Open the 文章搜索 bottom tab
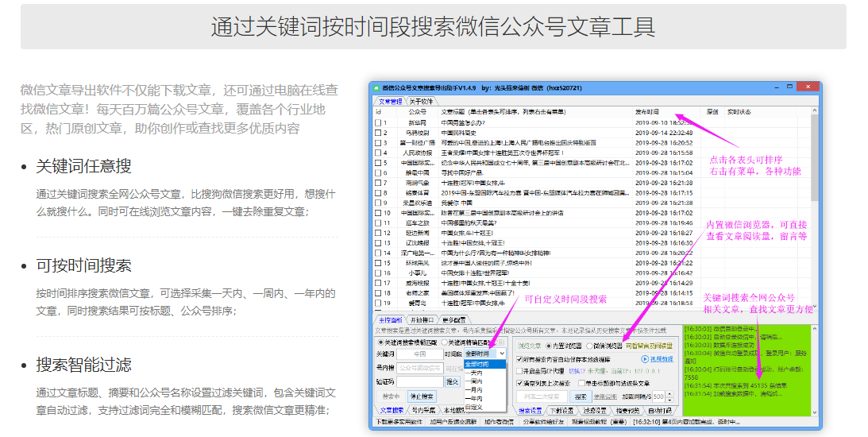 point(392,411)
